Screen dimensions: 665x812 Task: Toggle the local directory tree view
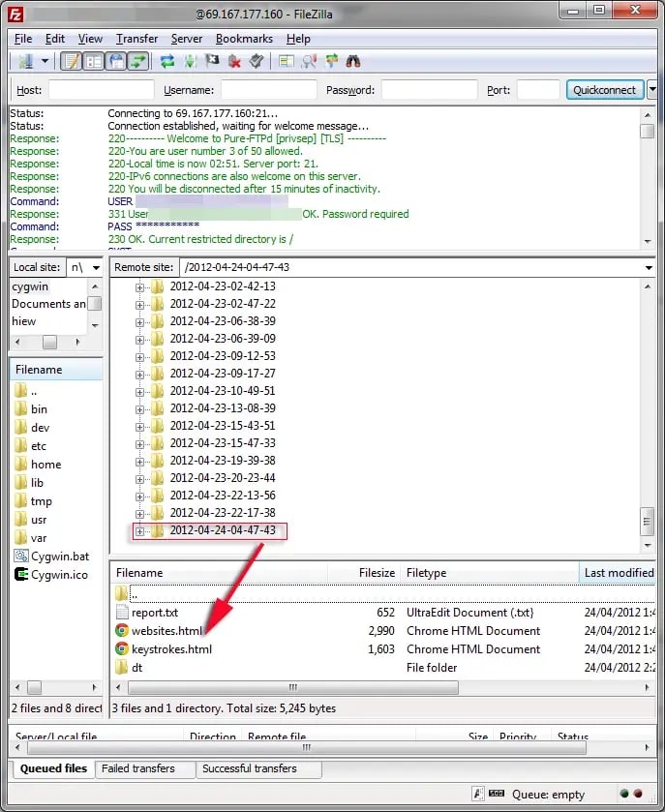tap(94, 61)
